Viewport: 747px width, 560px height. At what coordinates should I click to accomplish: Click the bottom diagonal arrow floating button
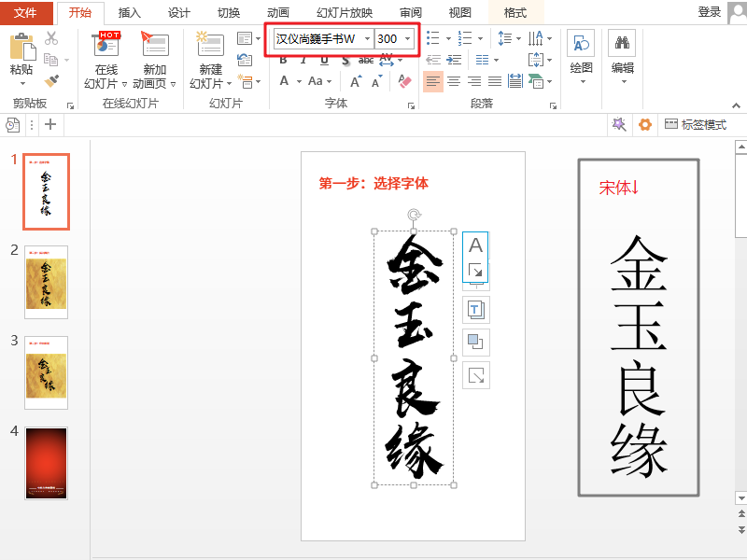[x=476, y=375]
